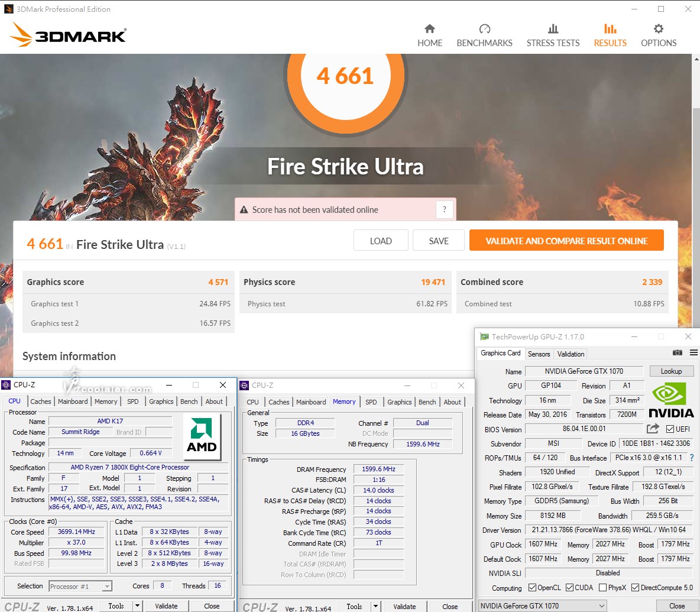Viewport: 700px width, 612px height.
Task: Expand Tools dropdown arrow in CPU-Z processor window
Action: [138, 605]
